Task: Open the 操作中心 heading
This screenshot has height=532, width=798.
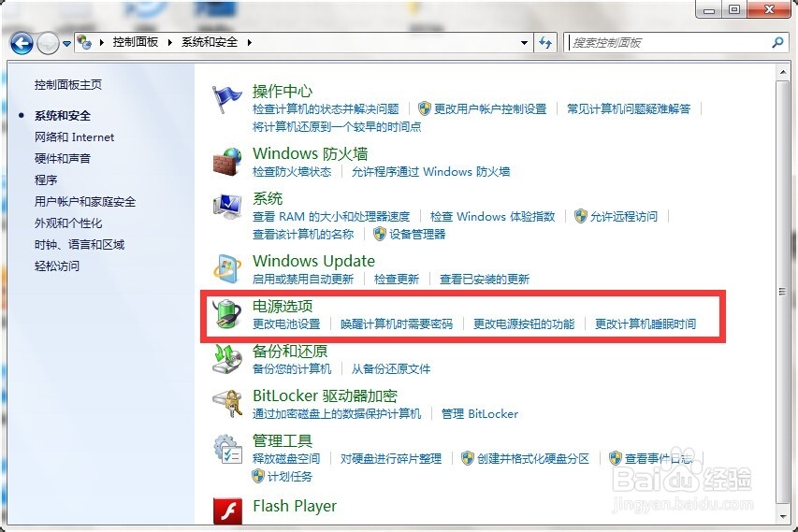Action: 283,91
